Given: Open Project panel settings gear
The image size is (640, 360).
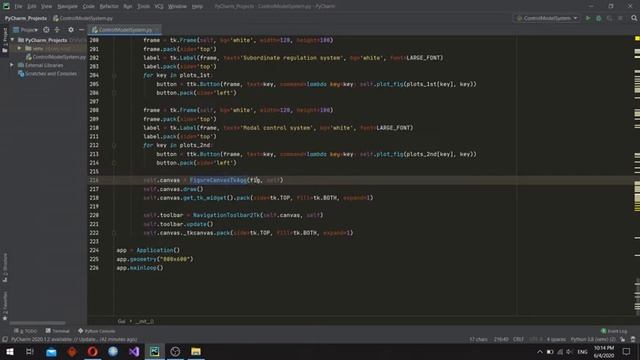Looking at the screenshot, I should [x=71, y=30].
